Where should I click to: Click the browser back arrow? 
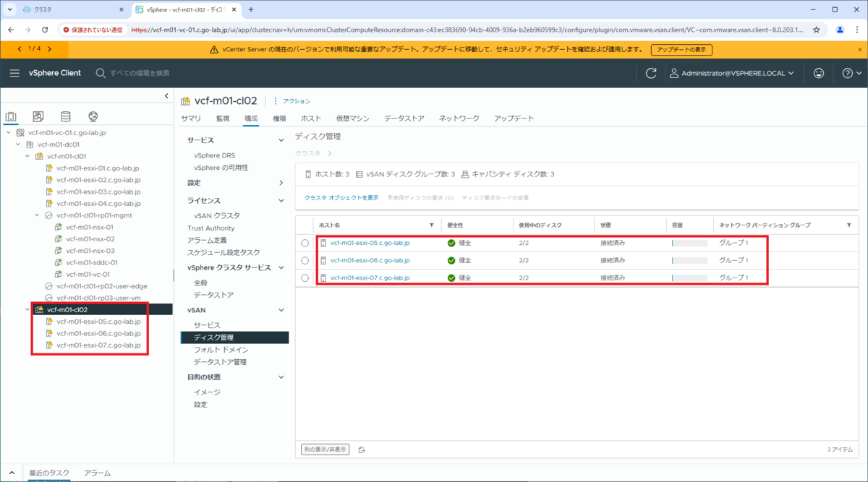click(12, 30)
